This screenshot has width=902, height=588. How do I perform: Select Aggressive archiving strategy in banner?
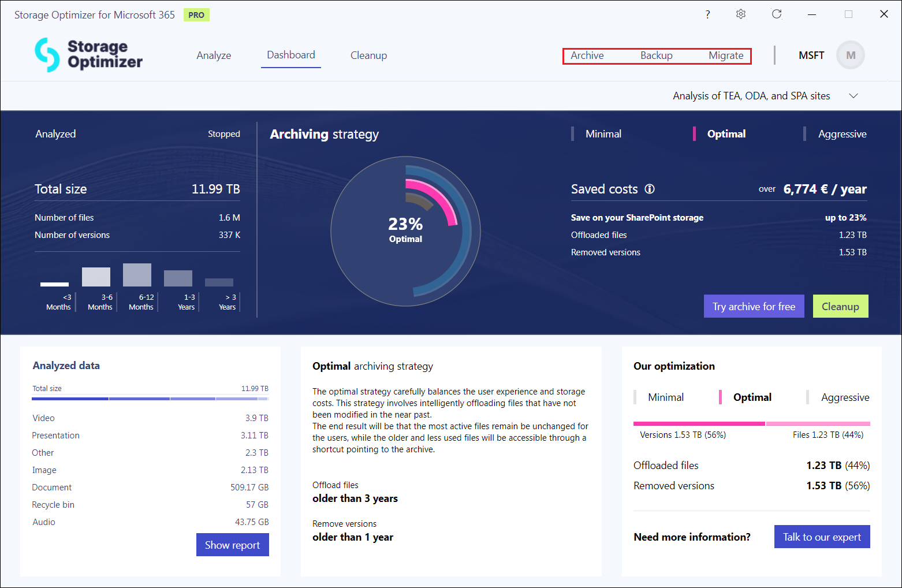842,134
